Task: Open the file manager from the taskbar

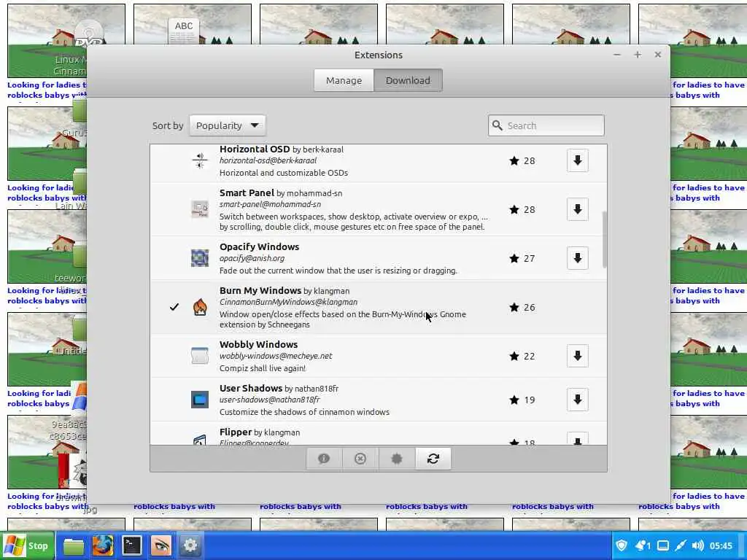Action: pos(74,545)
